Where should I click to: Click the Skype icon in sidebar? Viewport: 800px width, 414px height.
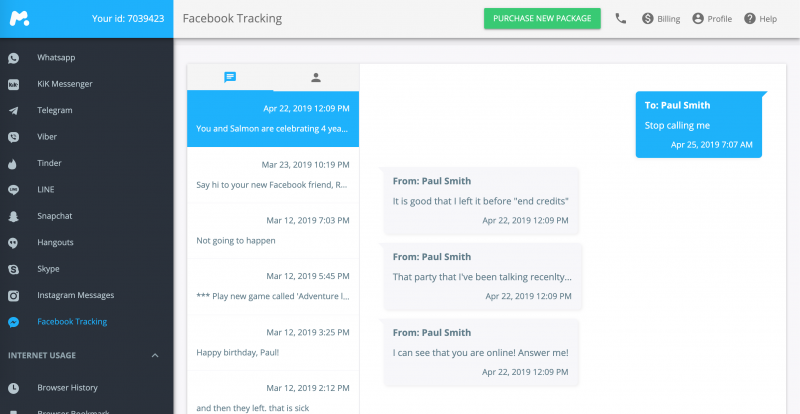pyautogui.click(x=14, y=269)
